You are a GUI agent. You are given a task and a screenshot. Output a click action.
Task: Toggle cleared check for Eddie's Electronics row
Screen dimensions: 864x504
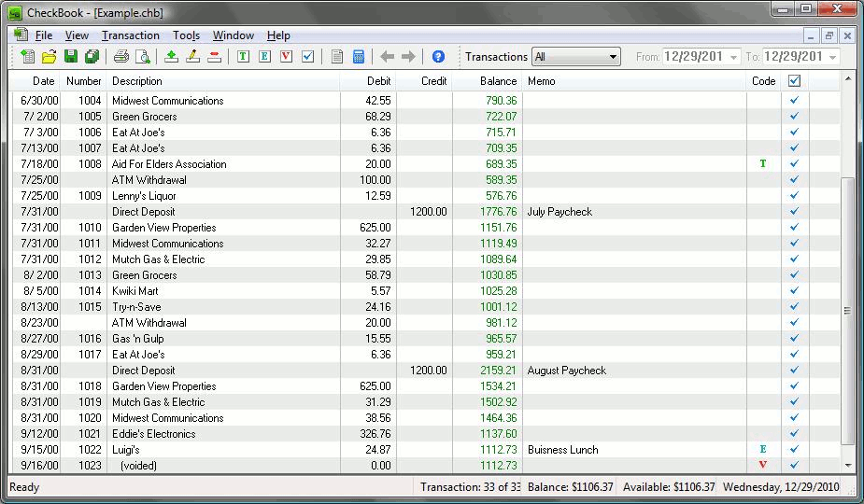coord(794,433)
